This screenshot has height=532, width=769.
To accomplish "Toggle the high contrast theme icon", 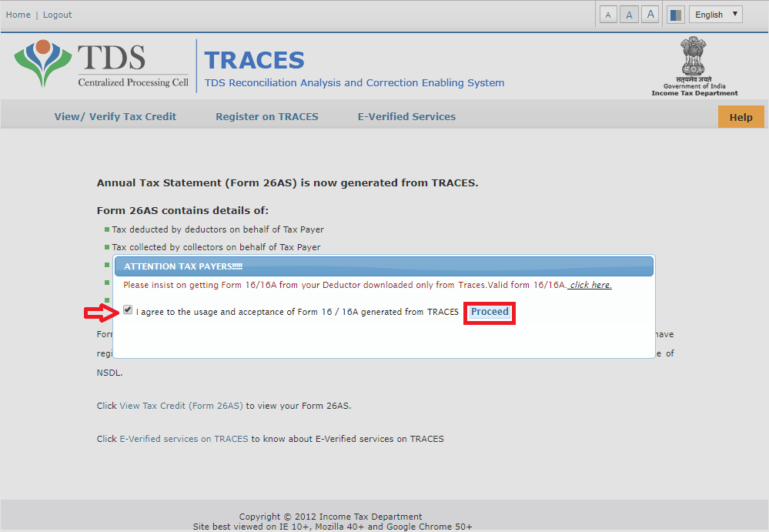I will pos(675,15).
